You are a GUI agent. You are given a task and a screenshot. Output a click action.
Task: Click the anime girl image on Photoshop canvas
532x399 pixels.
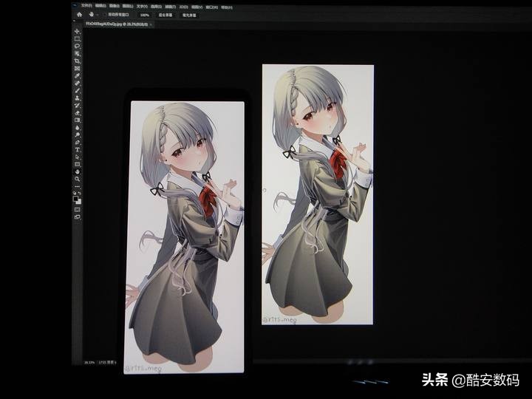[x=318, y=194]
